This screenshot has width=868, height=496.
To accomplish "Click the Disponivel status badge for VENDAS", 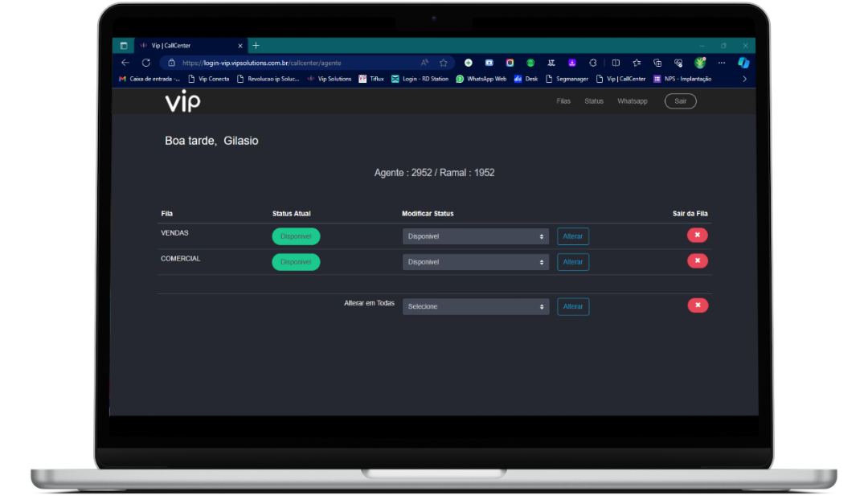I will pos(296,236).
